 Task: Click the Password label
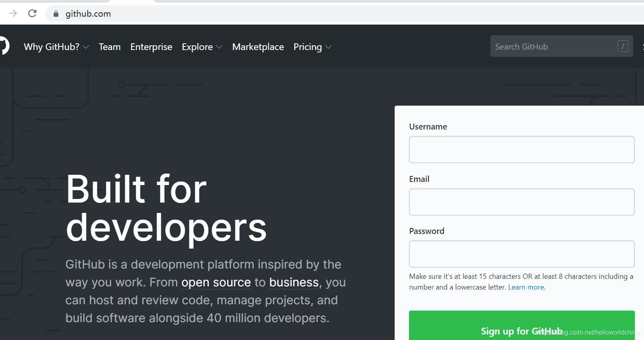pos(427,231)
